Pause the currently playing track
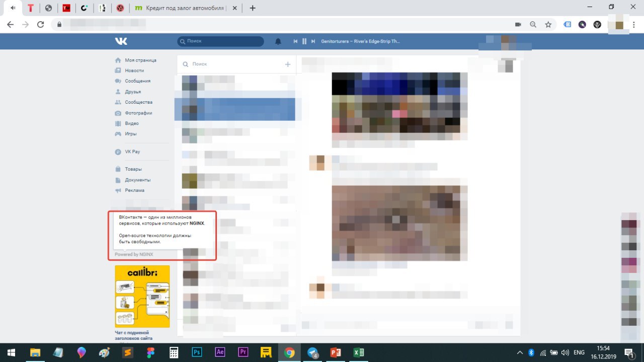Viewport: 644px width, 362px height. (304, 41)
